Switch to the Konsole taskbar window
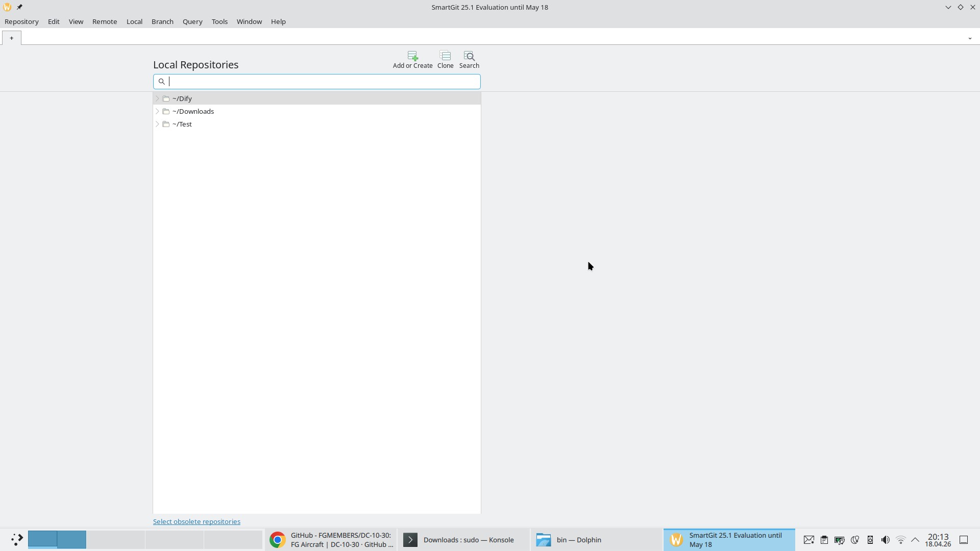Image resolution: width=980 pixels, height=551 pixels. tap(462, 540)
